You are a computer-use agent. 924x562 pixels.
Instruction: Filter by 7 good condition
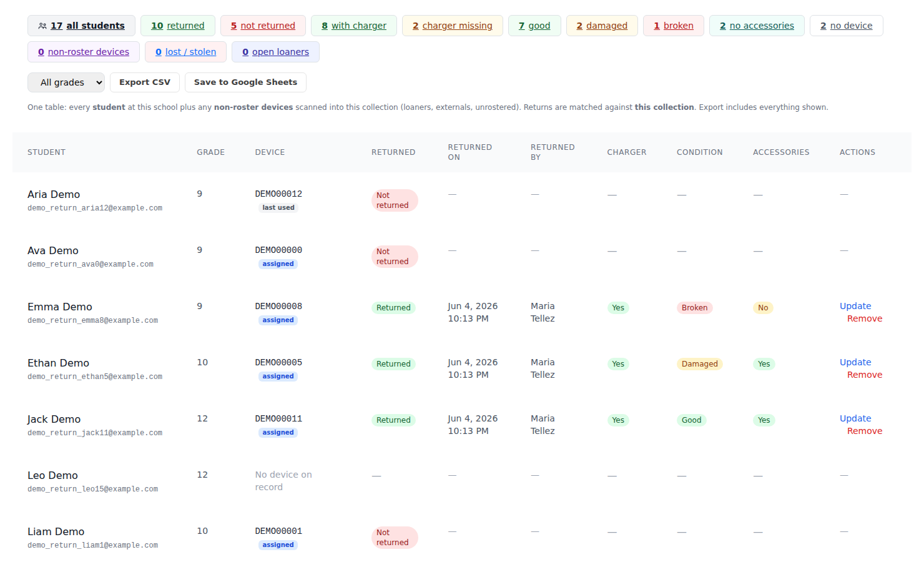click(x=534, y=26)
